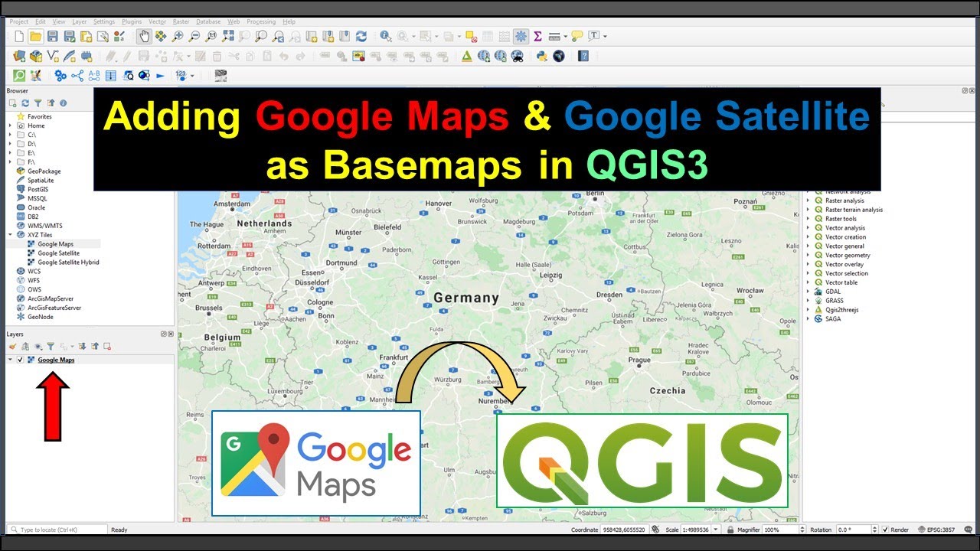980x551 pixels.
Task: Open Layer Styling brush icon in Layers panel
Action: (13, 347)
